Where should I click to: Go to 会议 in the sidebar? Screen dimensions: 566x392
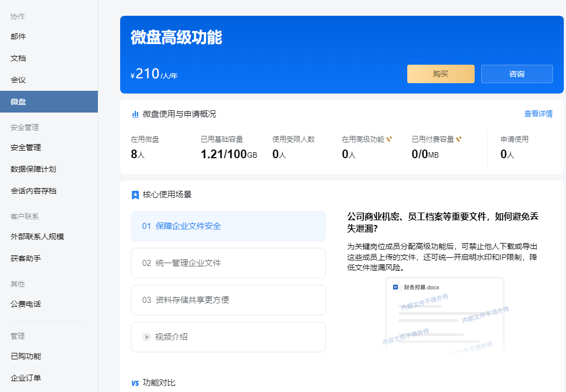(18, 80)
